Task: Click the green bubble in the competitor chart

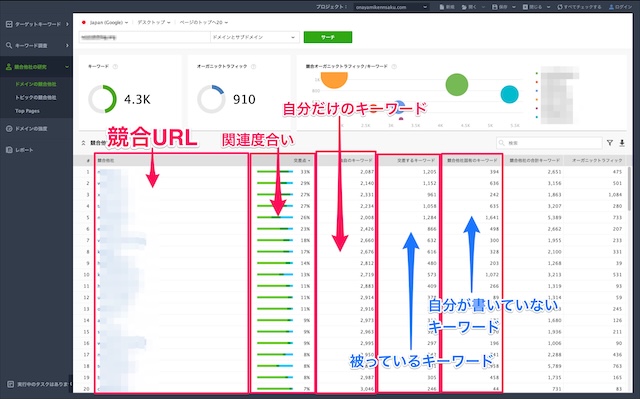Action: [x=456, y=84]
